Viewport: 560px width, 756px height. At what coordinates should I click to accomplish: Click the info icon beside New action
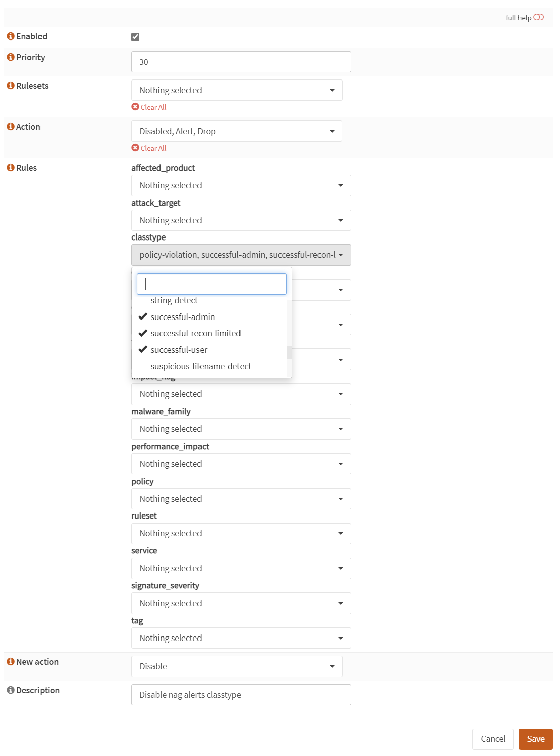pos(10,661)
